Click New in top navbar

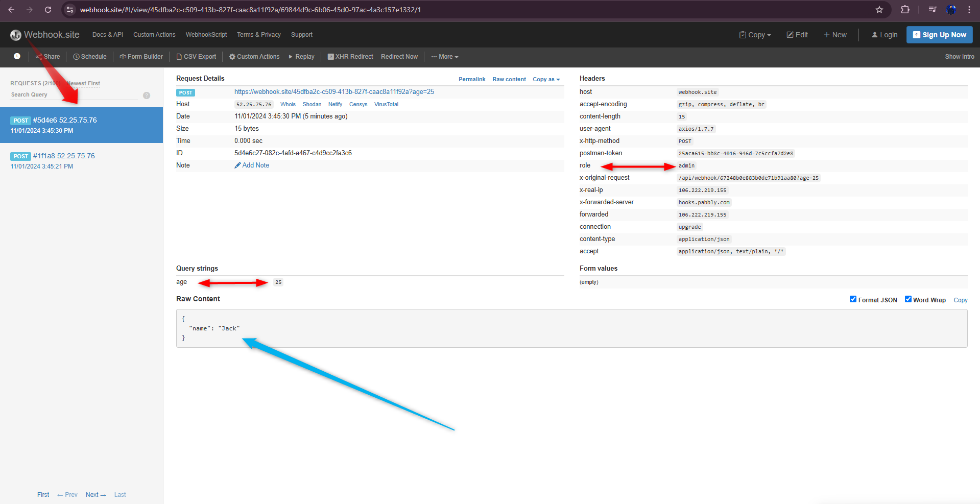coord(835,35)
